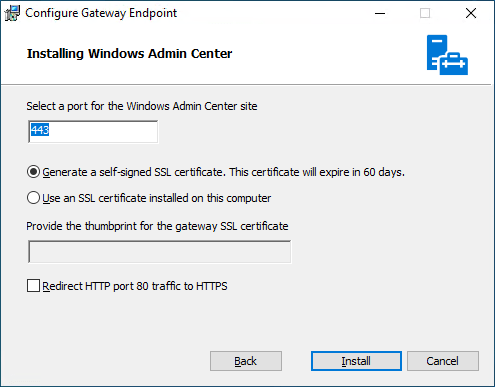Screen dimensions: 495x387
Task: Start installation with the Install button
Action: (x=356, y=361)
